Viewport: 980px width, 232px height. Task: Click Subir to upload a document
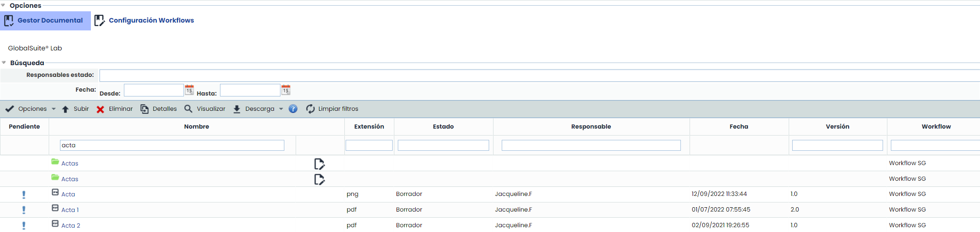click(x=76, y=109)
